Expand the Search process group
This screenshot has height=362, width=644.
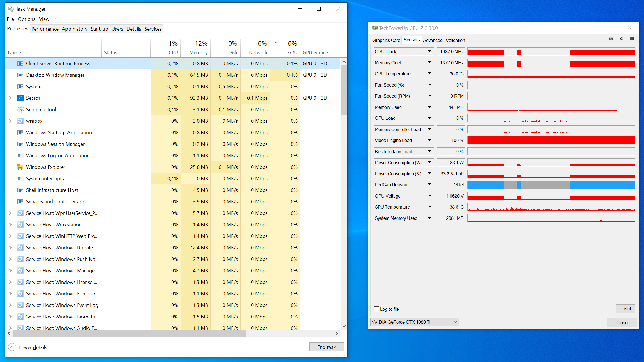click(10, 98)
